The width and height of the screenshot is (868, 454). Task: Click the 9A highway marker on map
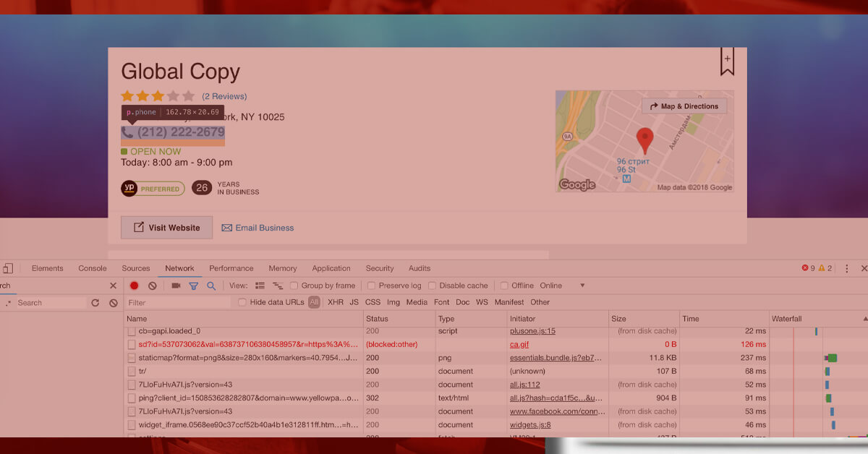(568, 135)
